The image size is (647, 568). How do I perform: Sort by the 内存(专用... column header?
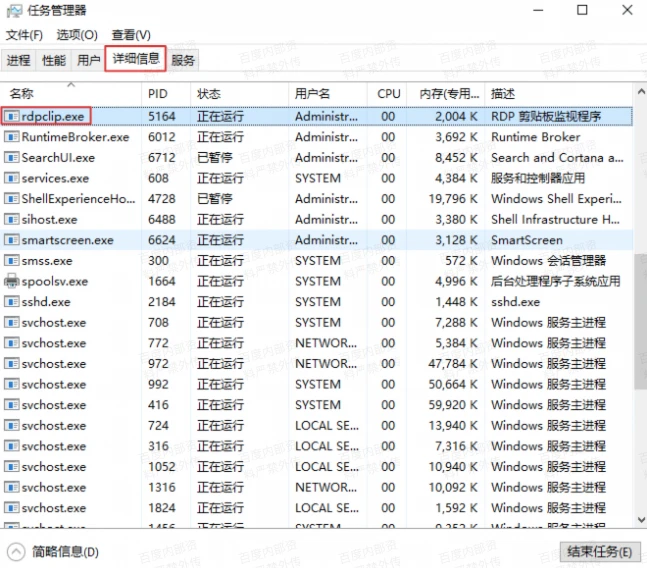(x=446, y=94)
